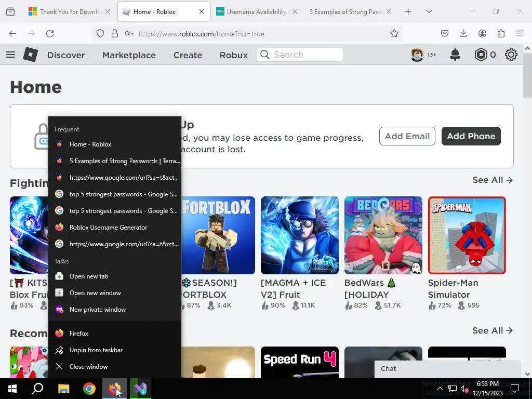Open the Firefox application hamburger menu
This screenshot has width=532, height=399.
[x=520, y=33]
